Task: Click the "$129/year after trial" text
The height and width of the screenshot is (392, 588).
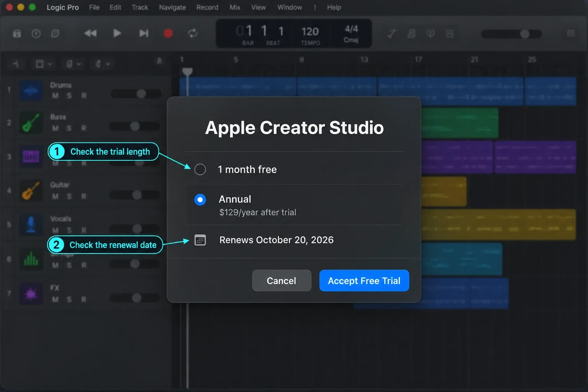Action: coord(258,212)
